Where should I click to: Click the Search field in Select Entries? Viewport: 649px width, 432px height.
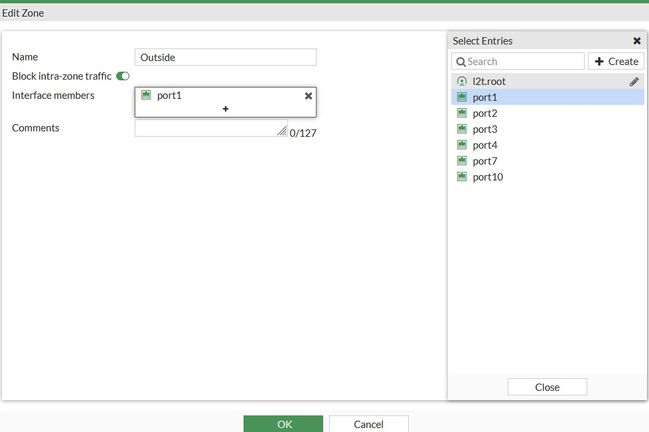[518, 61]
